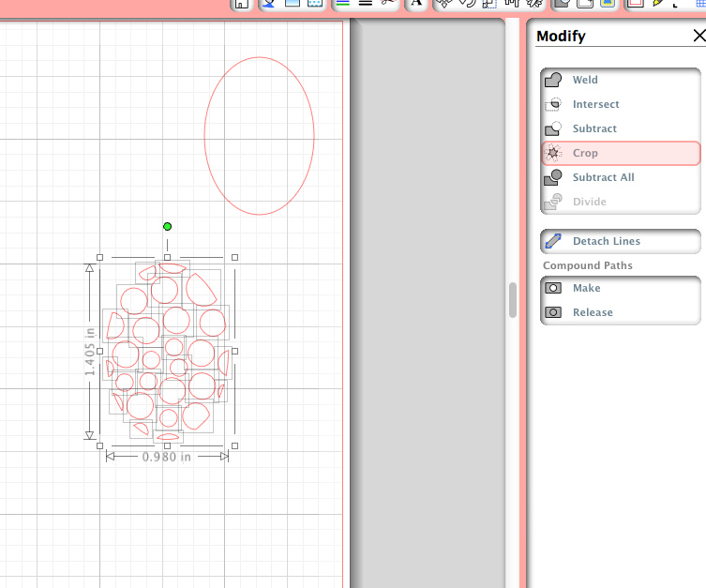
Task: Close the Modify panel
Action: click(x=699, y=36)
